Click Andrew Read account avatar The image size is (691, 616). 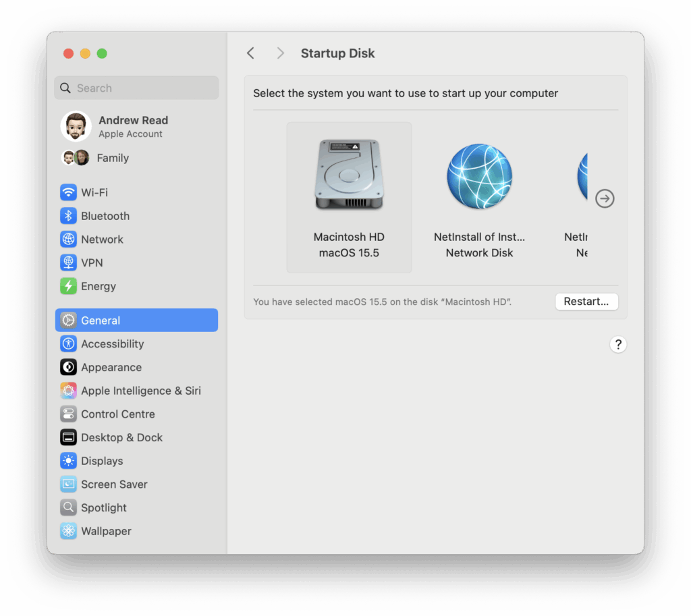pos(76,126)
